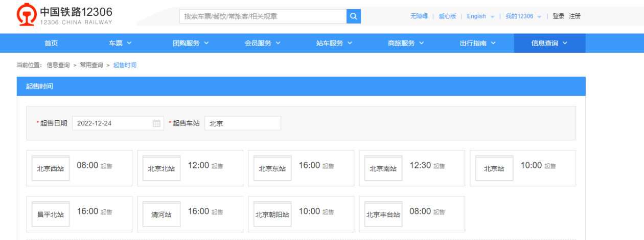Click the 登录 login link

(x=558, y=16)
